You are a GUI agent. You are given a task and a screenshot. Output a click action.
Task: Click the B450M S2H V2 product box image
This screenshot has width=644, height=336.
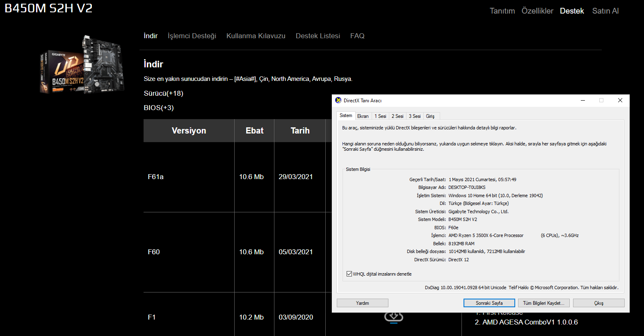coord(82,64)
